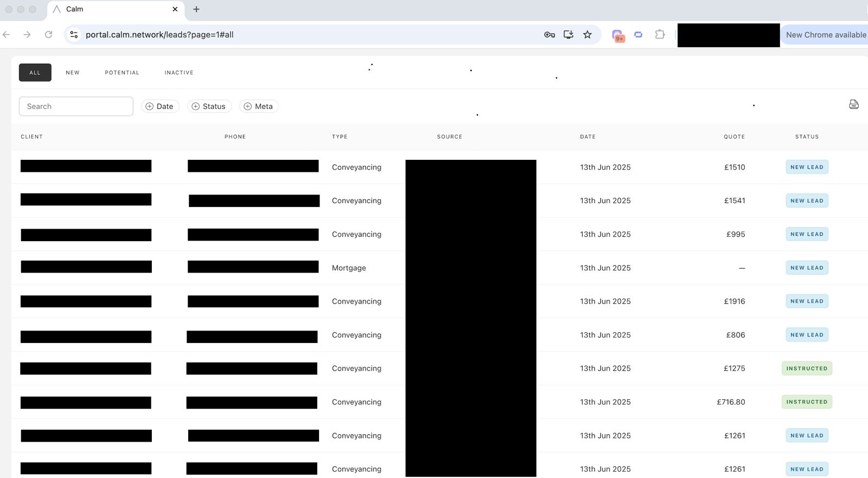Click the print/export icon above the table
Screen dimensions: 868x478
[x=853, y=105]
